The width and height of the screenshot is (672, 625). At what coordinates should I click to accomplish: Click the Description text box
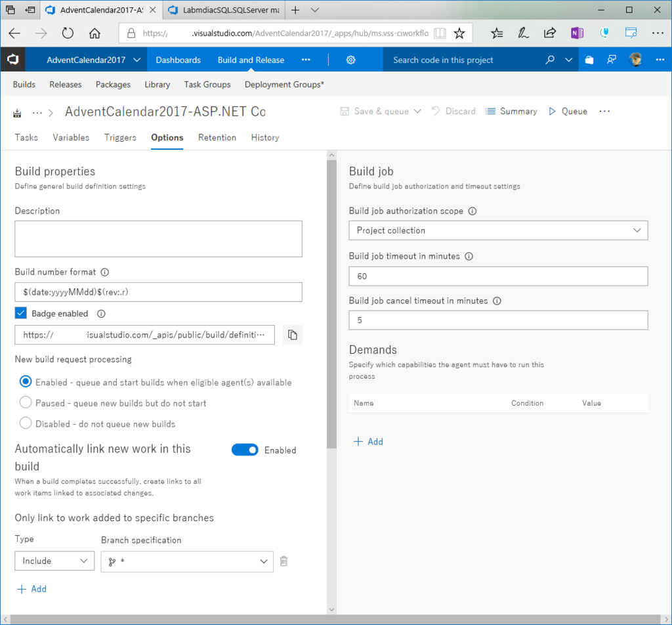(159, 239)
